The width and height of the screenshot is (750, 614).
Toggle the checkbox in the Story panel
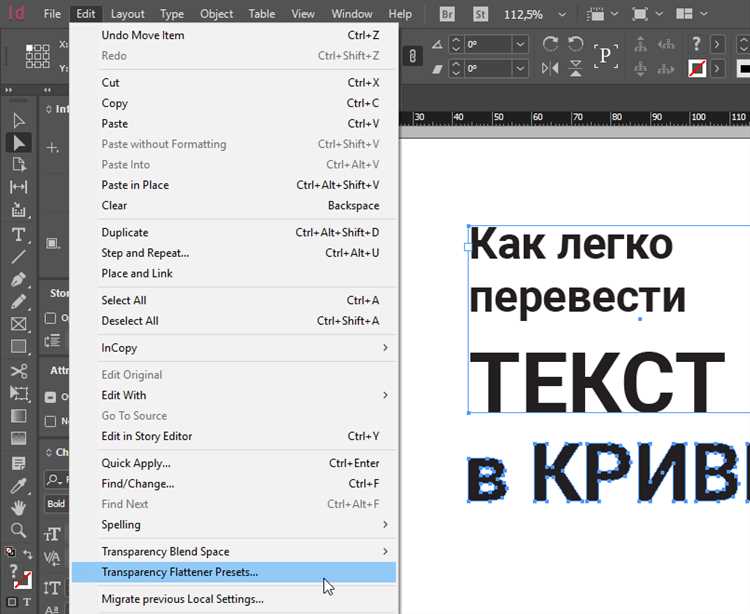(51, 318)
